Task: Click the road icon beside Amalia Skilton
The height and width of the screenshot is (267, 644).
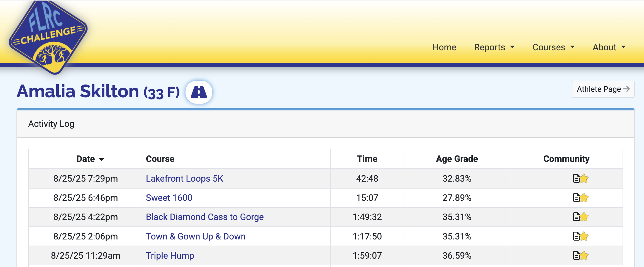Action: (199, 92)
